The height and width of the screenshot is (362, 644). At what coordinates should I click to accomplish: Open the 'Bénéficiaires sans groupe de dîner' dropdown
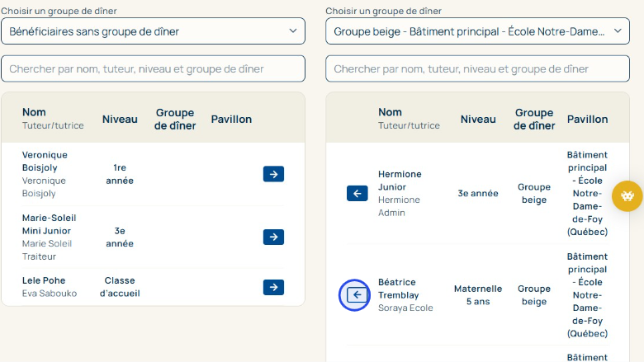(153, 31)
